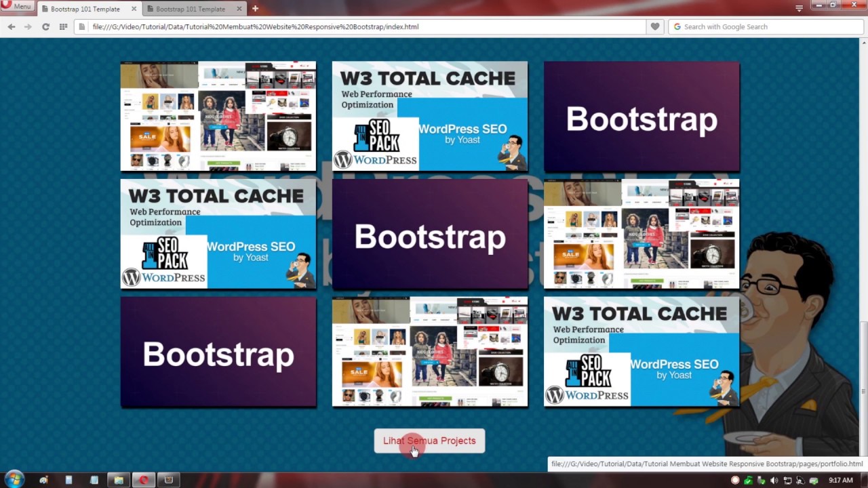Open the middle-row W3 Total Cache thumbnail
This screenshot has height=488, width=868.
[x=218, y=234]
